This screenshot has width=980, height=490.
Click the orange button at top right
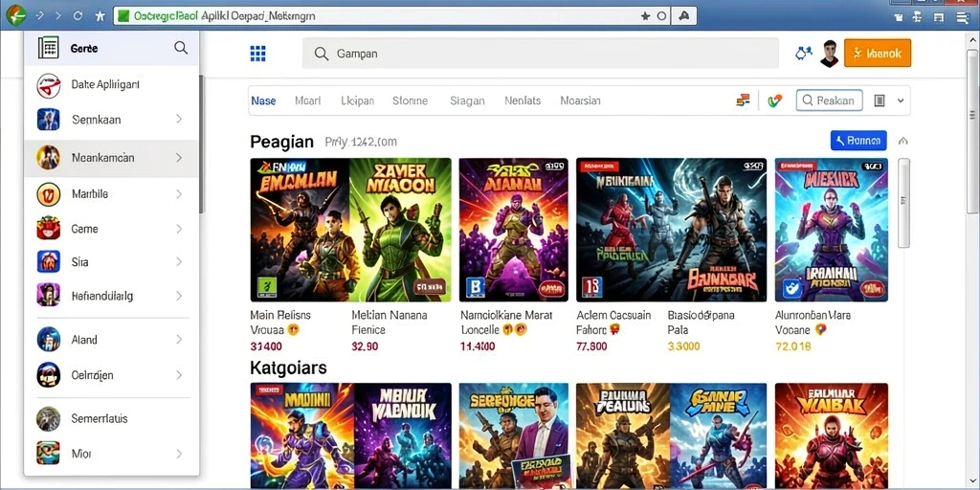[x=877, y=54]
